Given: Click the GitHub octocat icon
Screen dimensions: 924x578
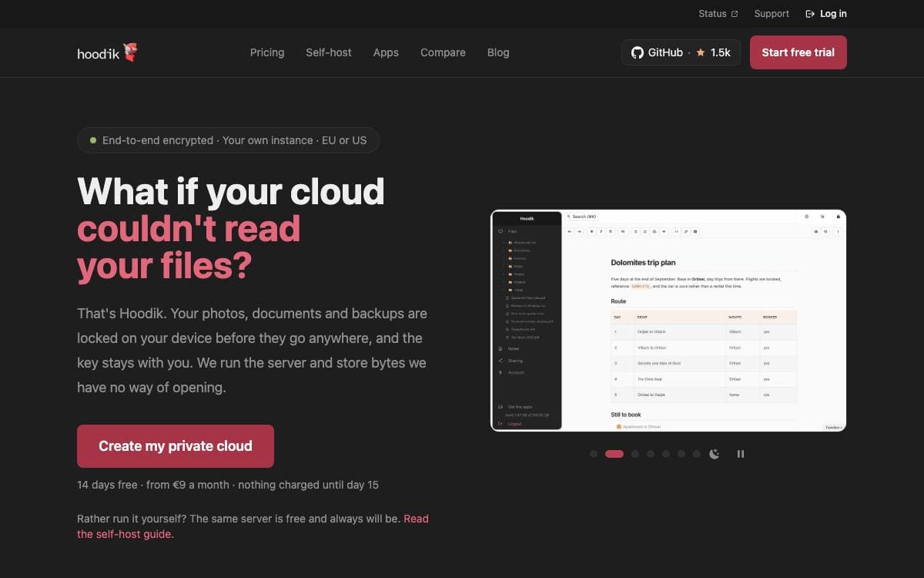Looking at the screenshot, I should [638, 52].
